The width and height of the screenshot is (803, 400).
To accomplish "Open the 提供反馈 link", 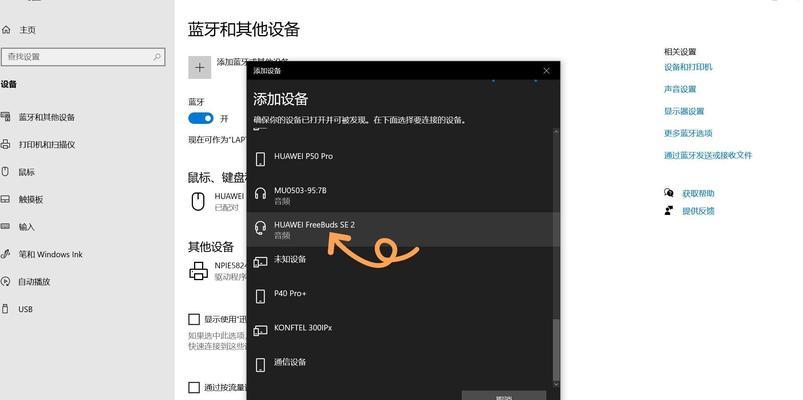I will [698, 211].
